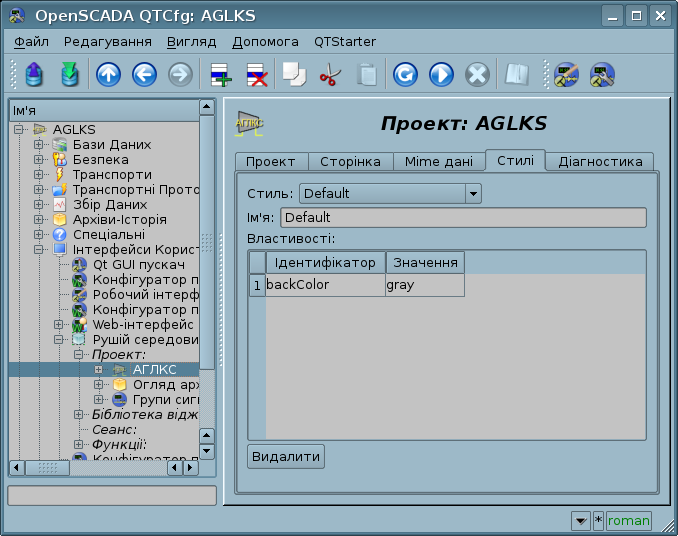The width and height of the screenshot is (678, 536).
Task: Select Спеціальні in the tree
Action: (109, 235)
